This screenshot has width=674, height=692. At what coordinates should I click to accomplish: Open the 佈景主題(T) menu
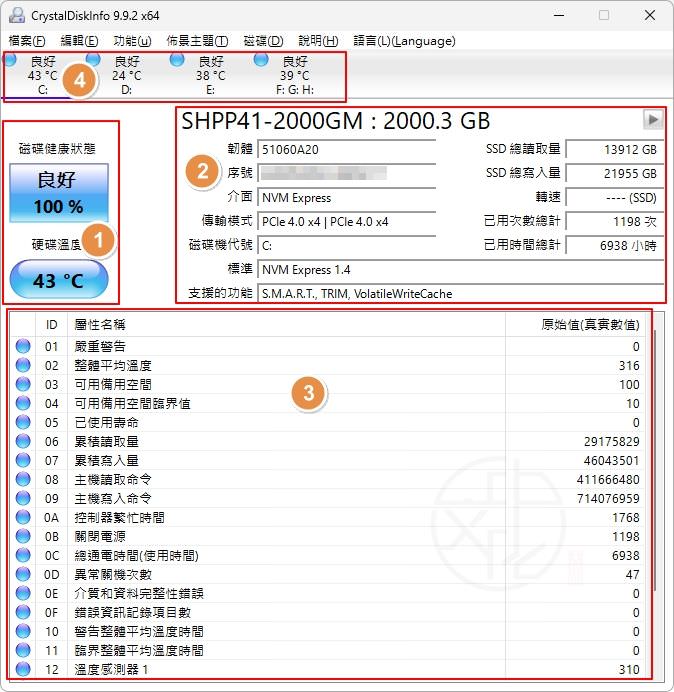tap(197, 41)
